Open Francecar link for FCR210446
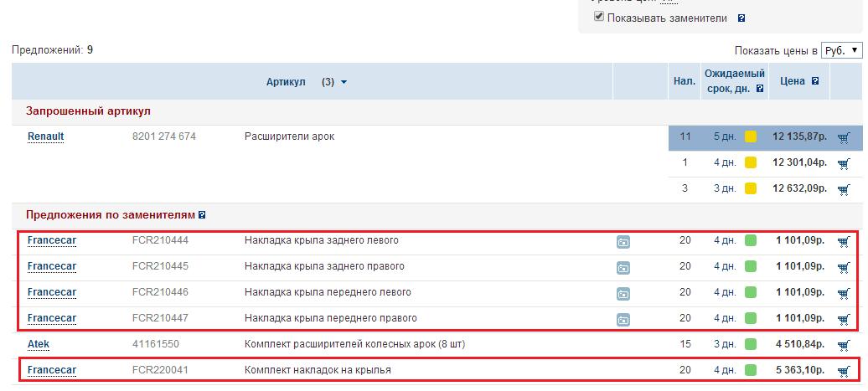The height and width of the screenshot is (391, 868). tap(52, 292)
